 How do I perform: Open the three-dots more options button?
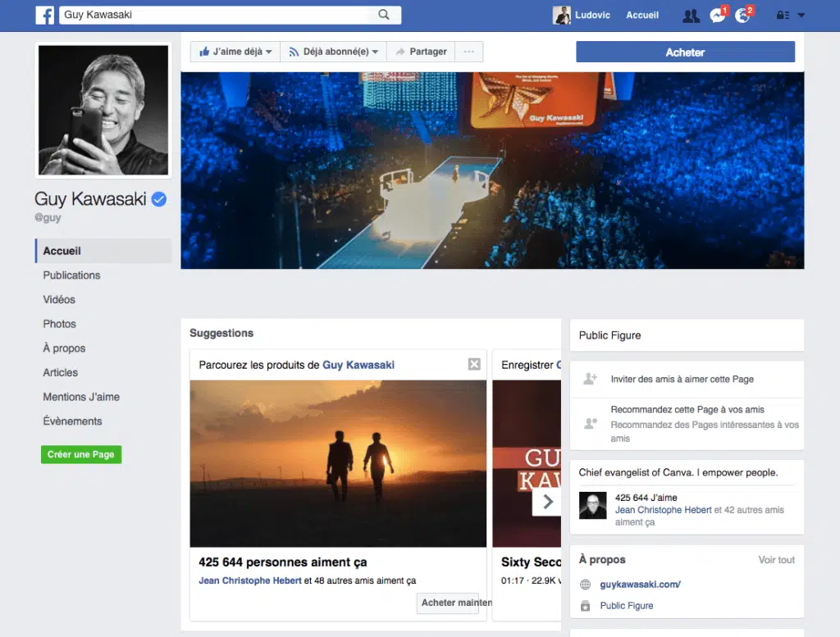pyautogui.click(x=468, y=52)
